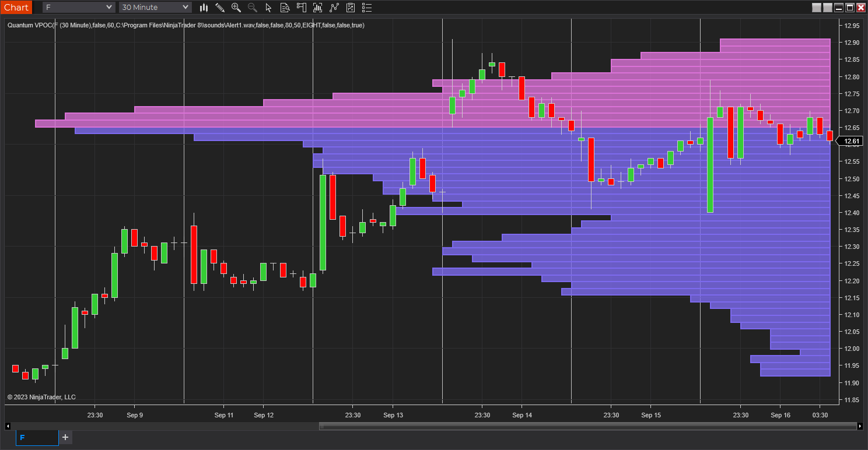Click the first grey window link button
The image size is (868, 450).
[817, 8]
